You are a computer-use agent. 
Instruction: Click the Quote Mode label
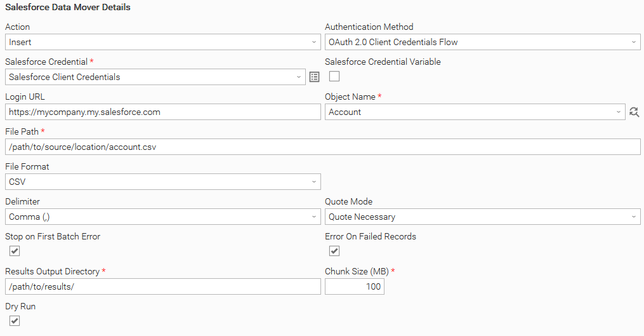point(349,201)
